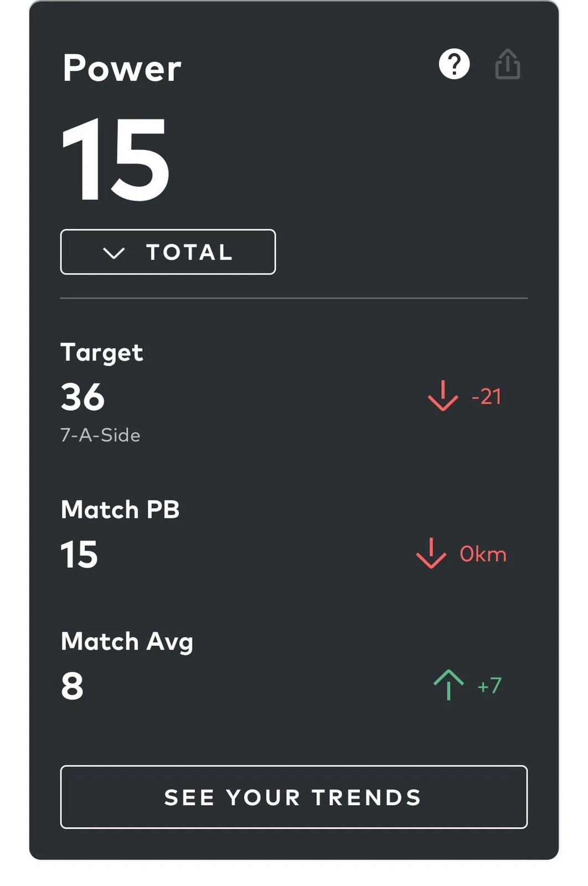The image size is (588, 886).
Task: Select the Power card title
Action: click(x=122, y=68)
